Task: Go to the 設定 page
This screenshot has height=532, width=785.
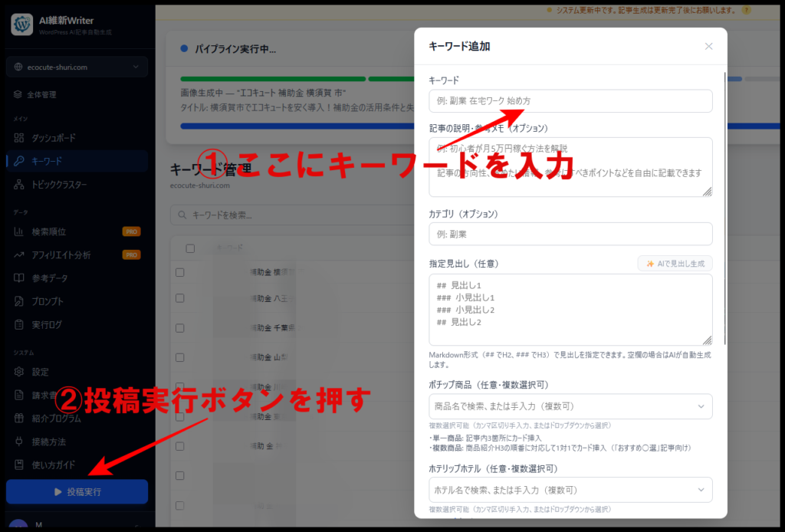Action: 40,372
